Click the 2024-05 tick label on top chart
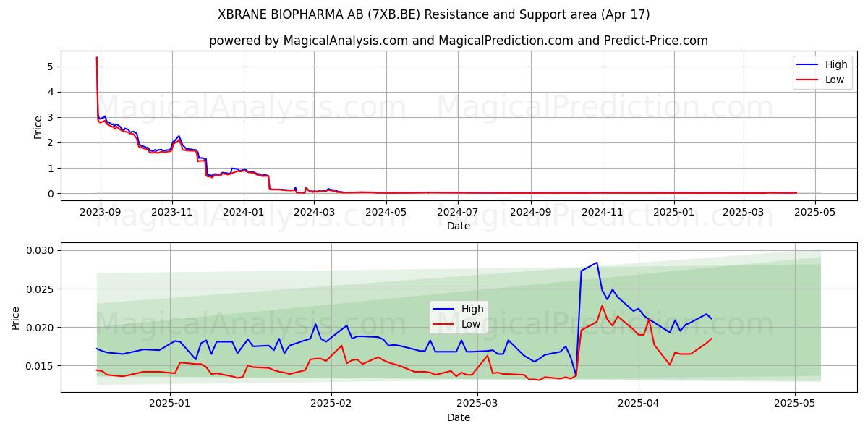The width and height of the screenshot is (868, 434). pyautogui.click(x=386, y=212)
